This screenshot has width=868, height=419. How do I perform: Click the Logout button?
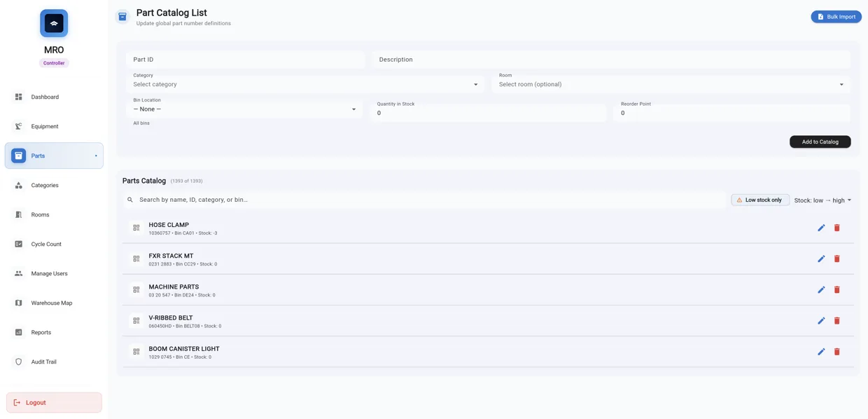[54, 402]
